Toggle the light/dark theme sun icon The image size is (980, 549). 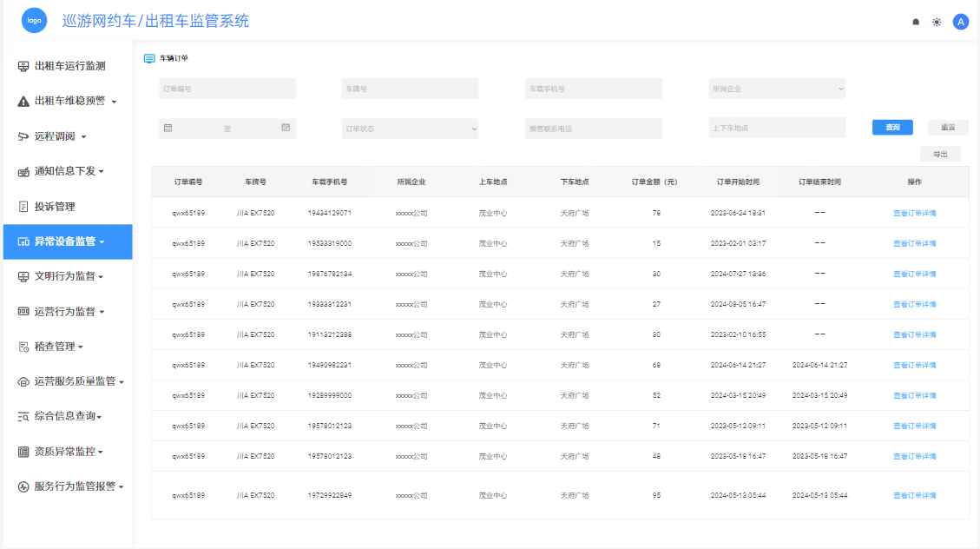[937, 22]
